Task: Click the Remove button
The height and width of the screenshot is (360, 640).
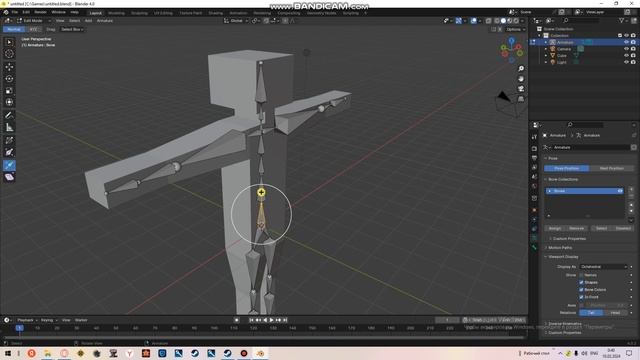Action: tap(576, 229)
